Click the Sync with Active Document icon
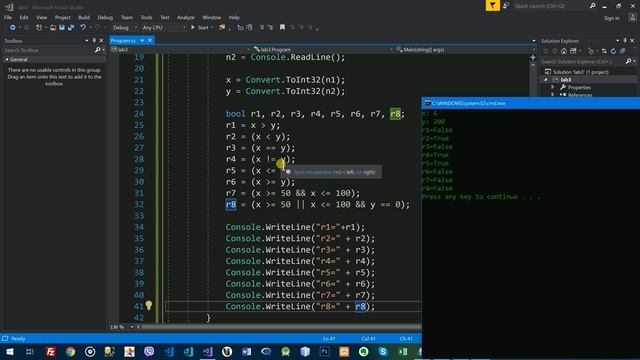Screen dimensions: 640x360 pos(604,51)
